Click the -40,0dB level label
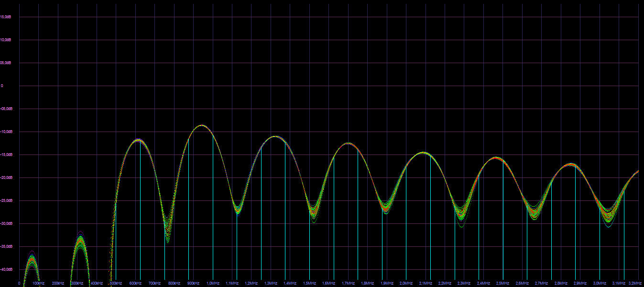This screenshot has height=287, width=644. pos(6,269)
